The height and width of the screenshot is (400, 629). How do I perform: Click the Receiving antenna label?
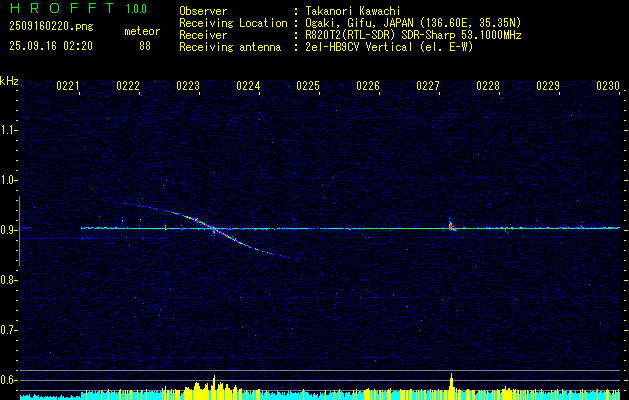[230, 47]
